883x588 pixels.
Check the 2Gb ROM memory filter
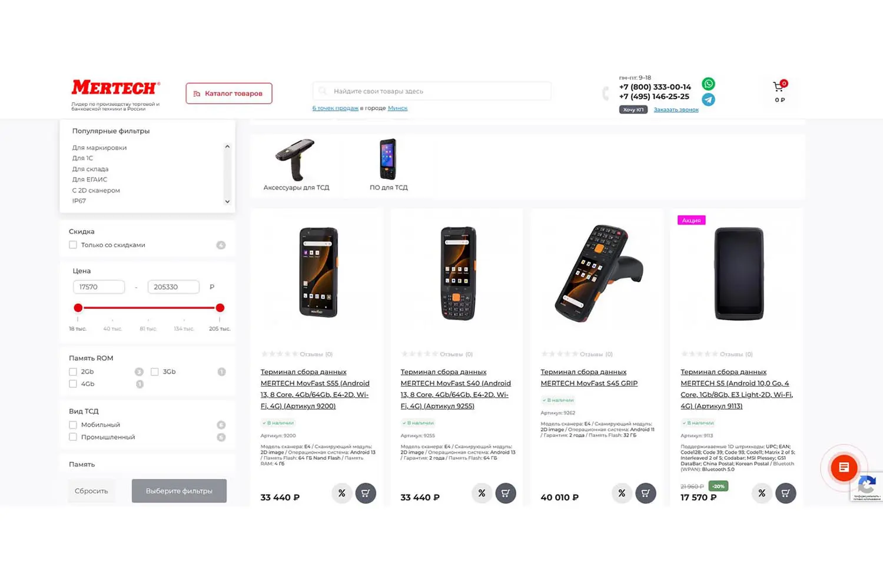[x=73, y=371]
